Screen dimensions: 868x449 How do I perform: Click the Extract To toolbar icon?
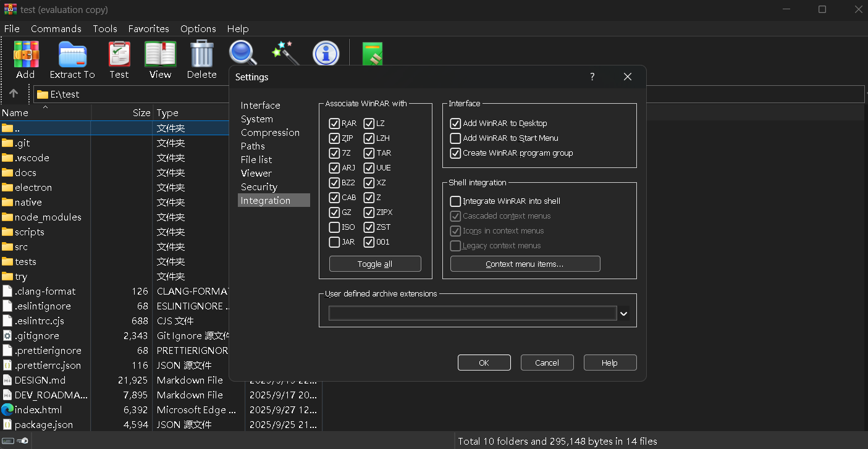click(x=72, y=55)
